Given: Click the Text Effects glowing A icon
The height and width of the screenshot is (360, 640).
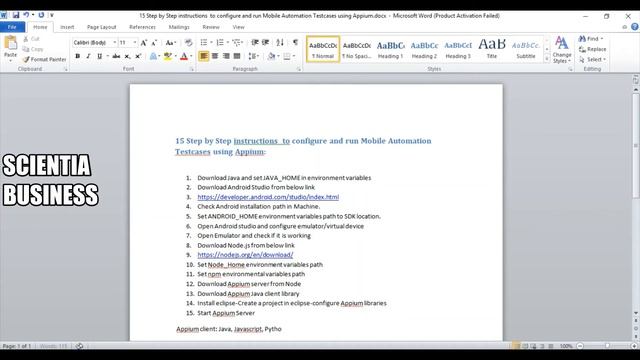Looking at the screenshot, I should (153, 56).
